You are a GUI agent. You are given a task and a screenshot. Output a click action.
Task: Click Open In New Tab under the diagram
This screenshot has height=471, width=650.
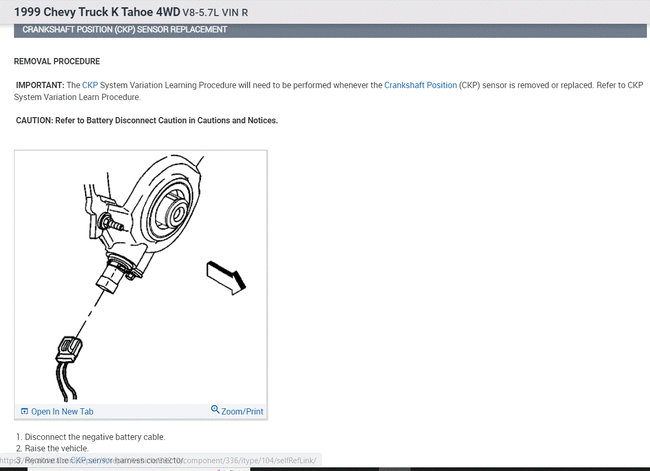pyautogui.click(x=62, y=411)
